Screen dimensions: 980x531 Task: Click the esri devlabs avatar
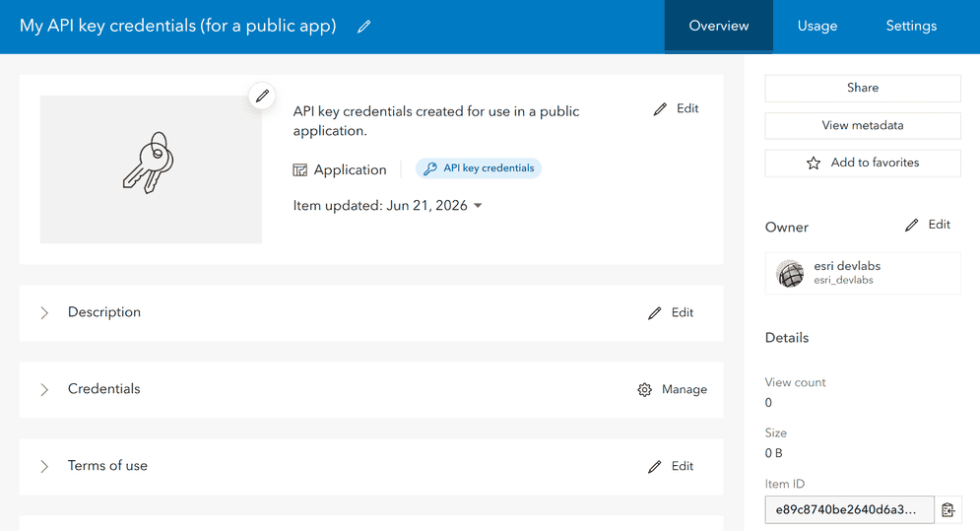[x=790, y=273]
